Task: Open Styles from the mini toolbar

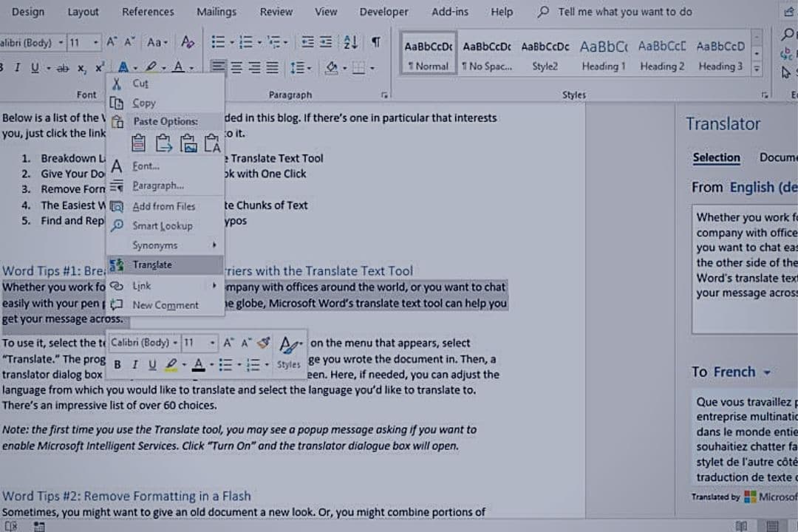Action: click(289, 352)
